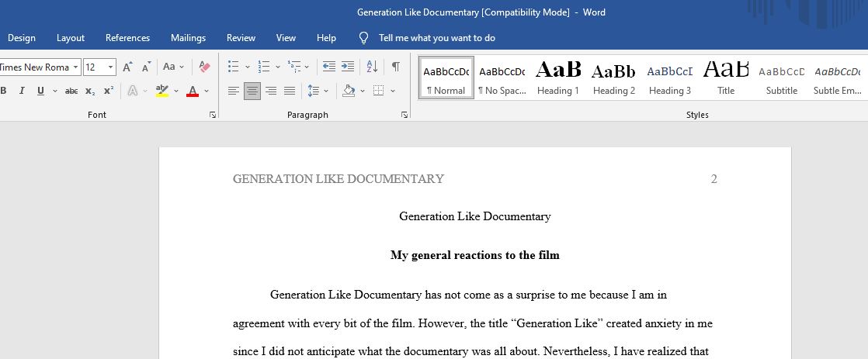Expand Borders dropdown arrow
Viewport: 868px width, 359px height.
tap(393, 91)
